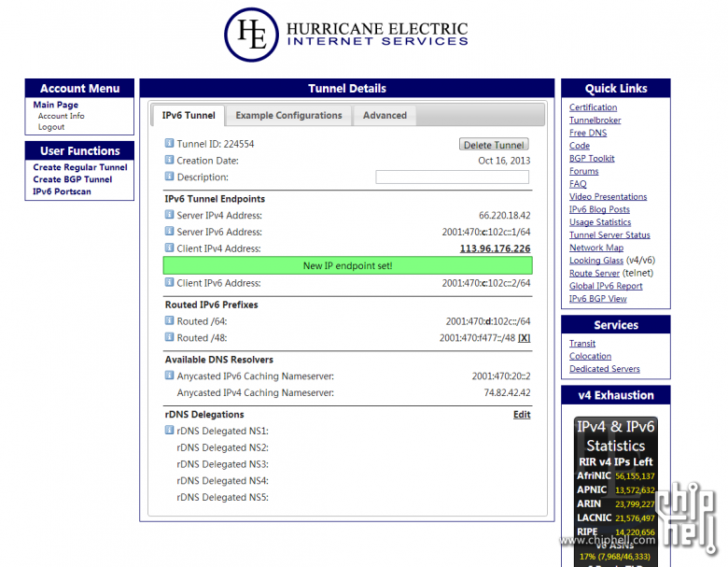Viewport: 728px width, 567px height.
Task: Click info icon beside Routed /48
Action: pos(170,337)
